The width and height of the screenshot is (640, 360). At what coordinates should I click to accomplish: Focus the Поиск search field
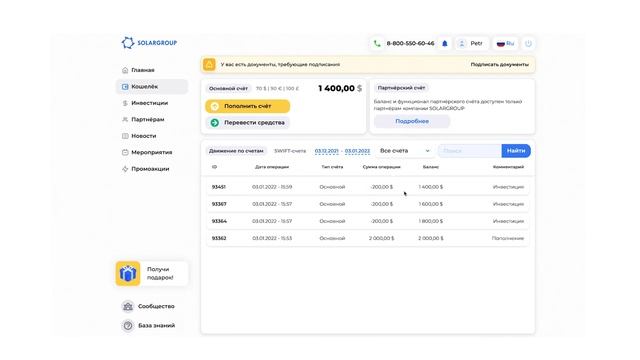click(x=470, y=151)
